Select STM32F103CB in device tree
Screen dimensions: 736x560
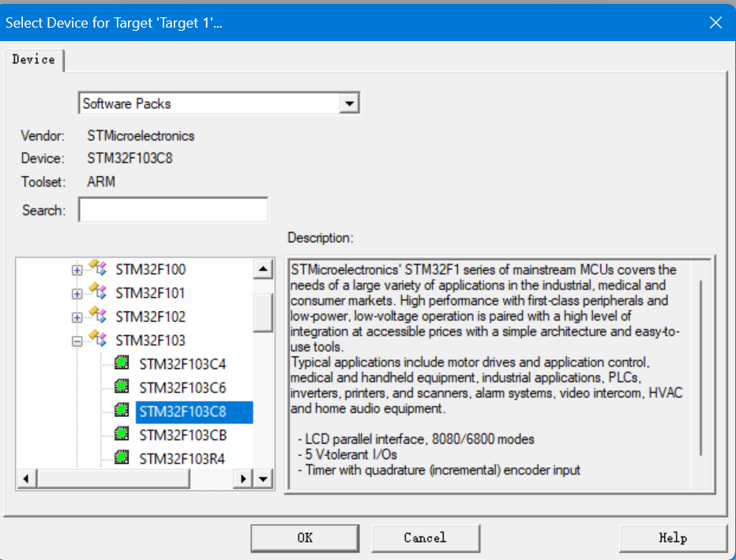point(183,435)
